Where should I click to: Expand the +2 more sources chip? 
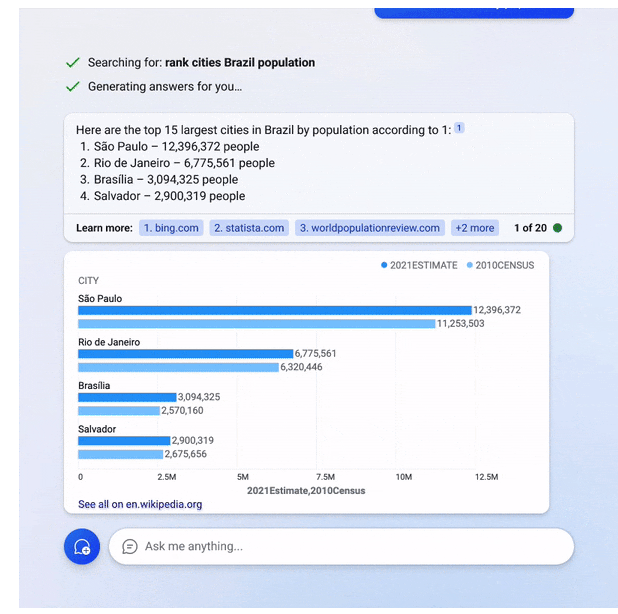[x=475, y=228]
